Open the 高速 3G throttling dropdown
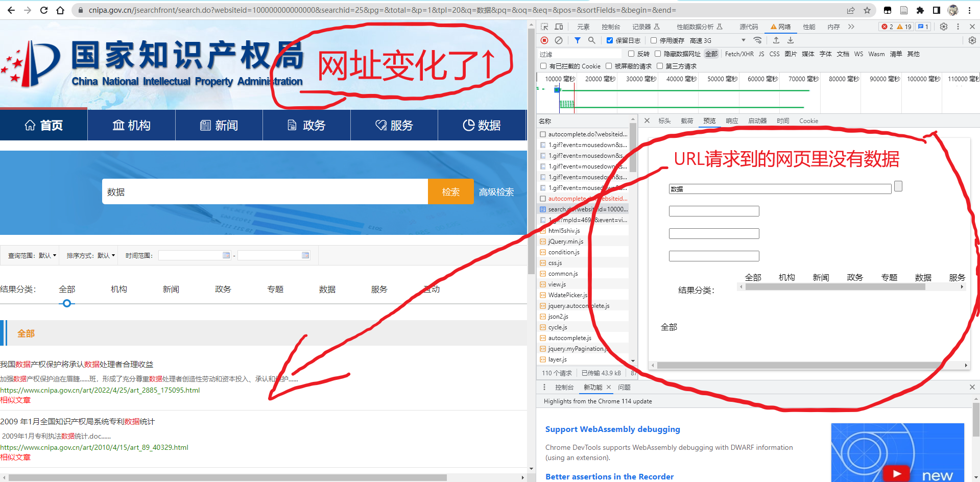 [x=718, y=40]
